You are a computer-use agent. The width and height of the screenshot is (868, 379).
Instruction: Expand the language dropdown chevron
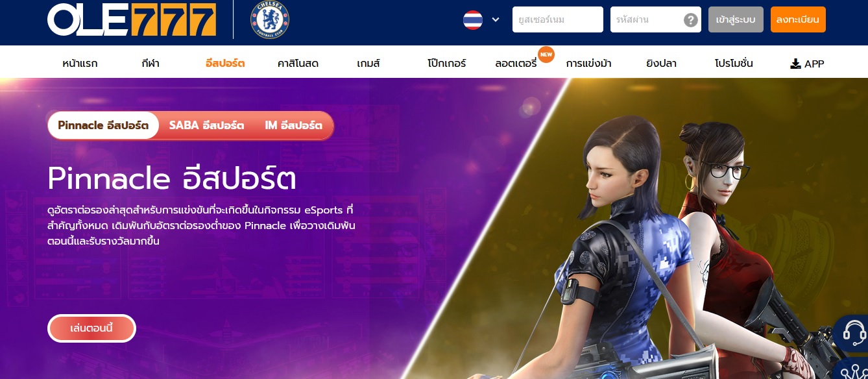(496, 19)
